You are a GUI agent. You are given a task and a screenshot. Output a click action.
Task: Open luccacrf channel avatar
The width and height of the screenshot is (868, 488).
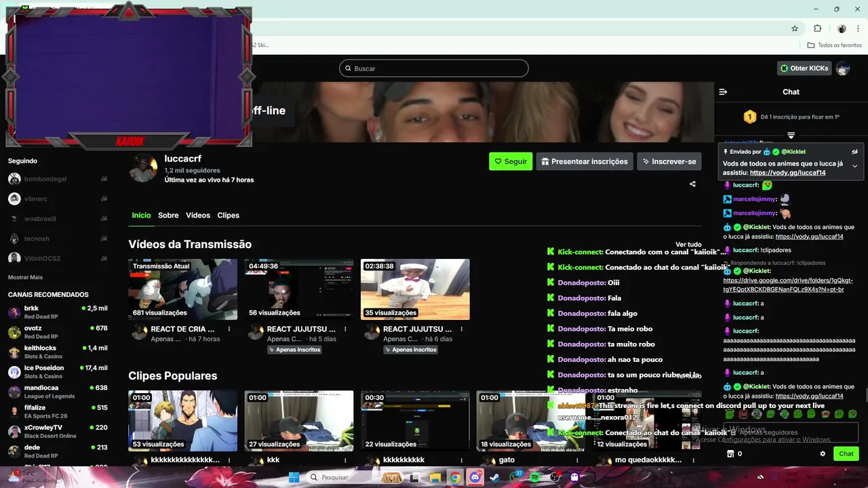pos(143,168)
